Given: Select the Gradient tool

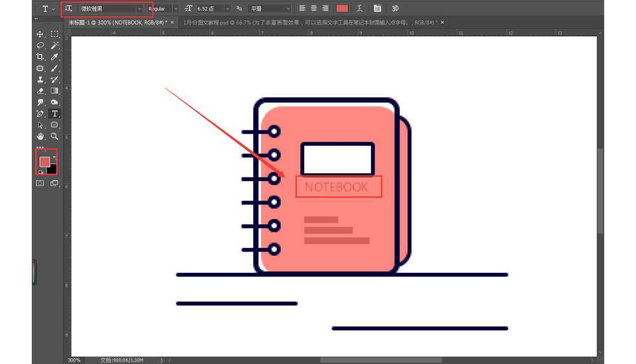Looking at the screenshot, I should coord(54,91).
